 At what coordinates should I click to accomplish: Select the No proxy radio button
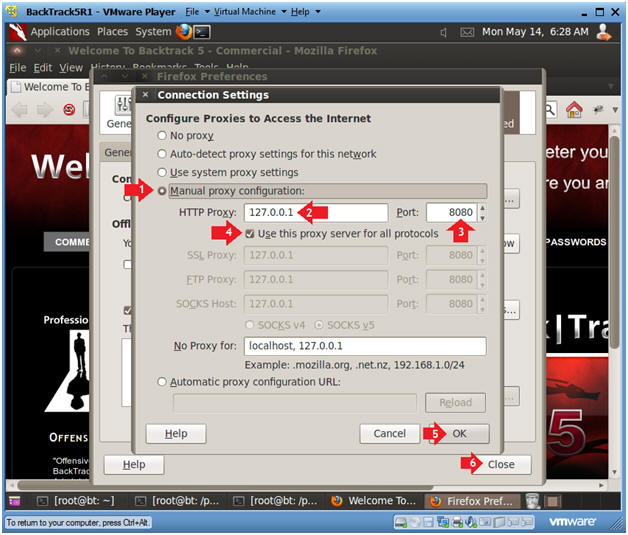coord(162,136)
